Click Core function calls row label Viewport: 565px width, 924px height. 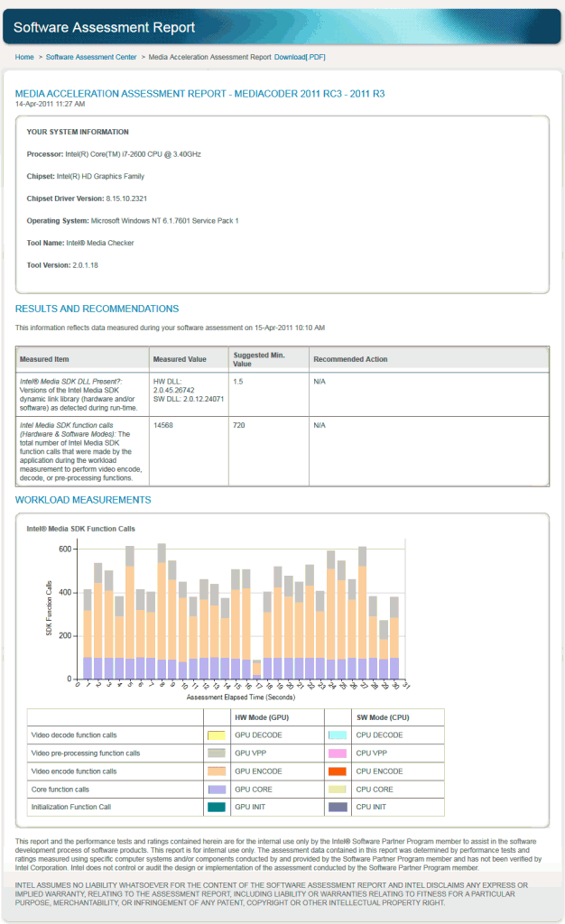[60, 790]
